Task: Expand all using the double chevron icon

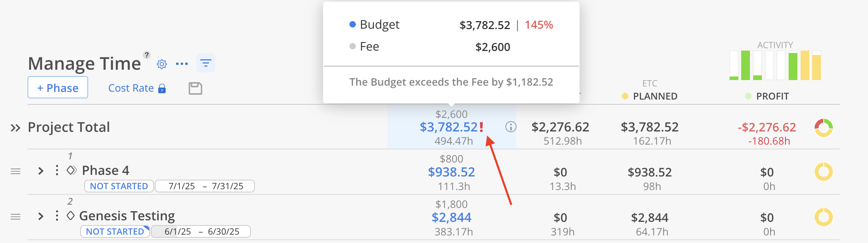Action: pos(15,128)
